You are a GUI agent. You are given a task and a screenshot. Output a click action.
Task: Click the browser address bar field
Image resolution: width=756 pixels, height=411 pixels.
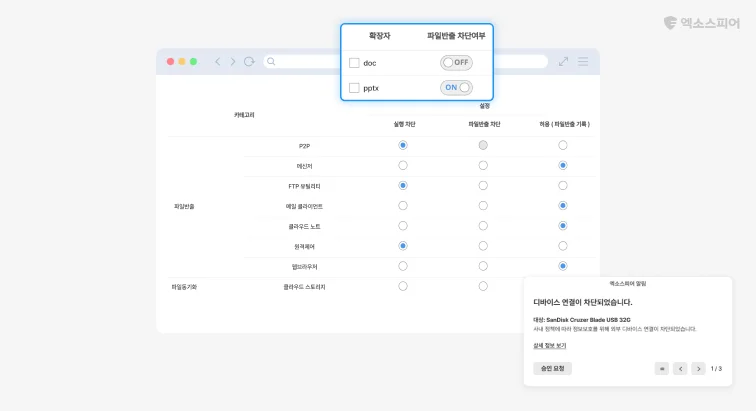(405, 61)
